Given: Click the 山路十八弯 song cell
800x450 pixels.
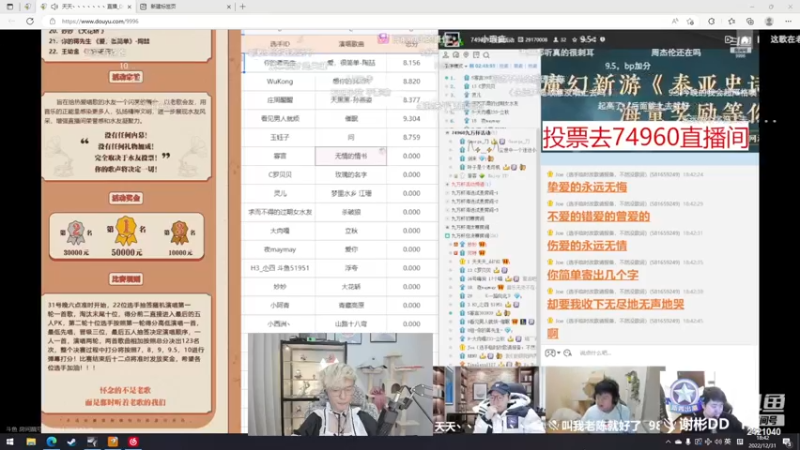Looking at the screenshot, I should pos(351,324).
